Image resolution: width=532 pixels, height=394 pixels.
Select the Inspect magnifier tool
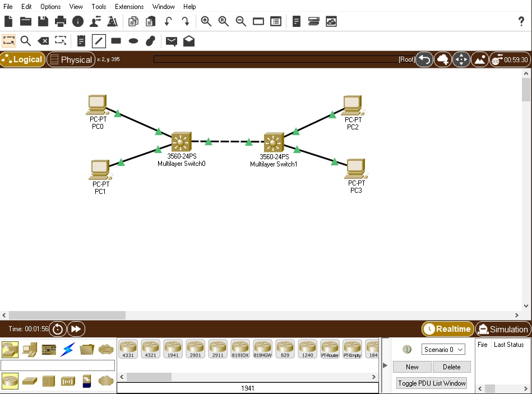point(25,40)
